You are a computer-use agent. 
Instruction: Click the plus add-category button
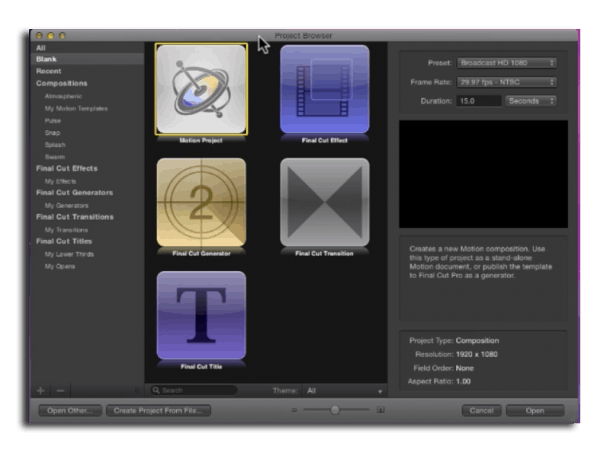coord(40,390)
